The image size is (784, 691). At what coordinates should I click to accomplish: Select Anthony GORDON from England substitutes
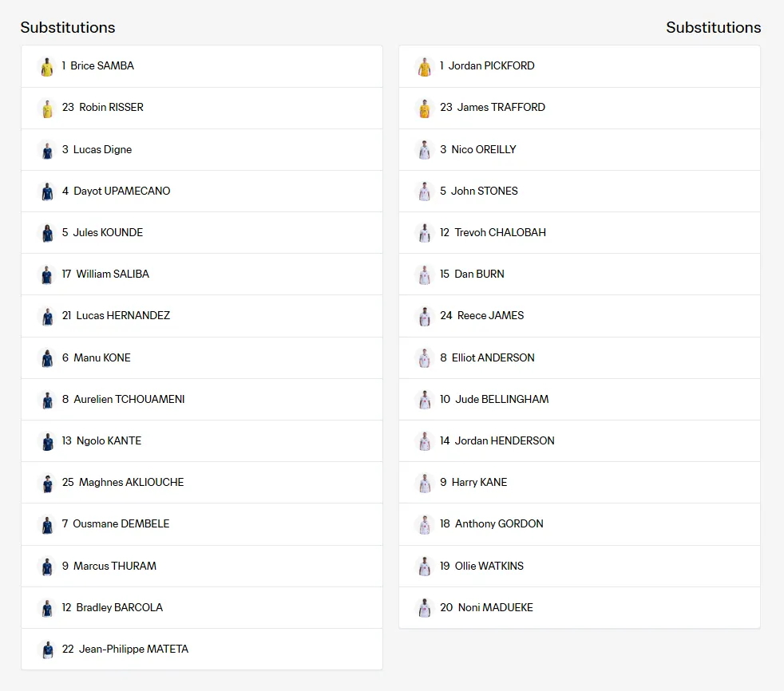pyautogui.click(x=580, y=524)
